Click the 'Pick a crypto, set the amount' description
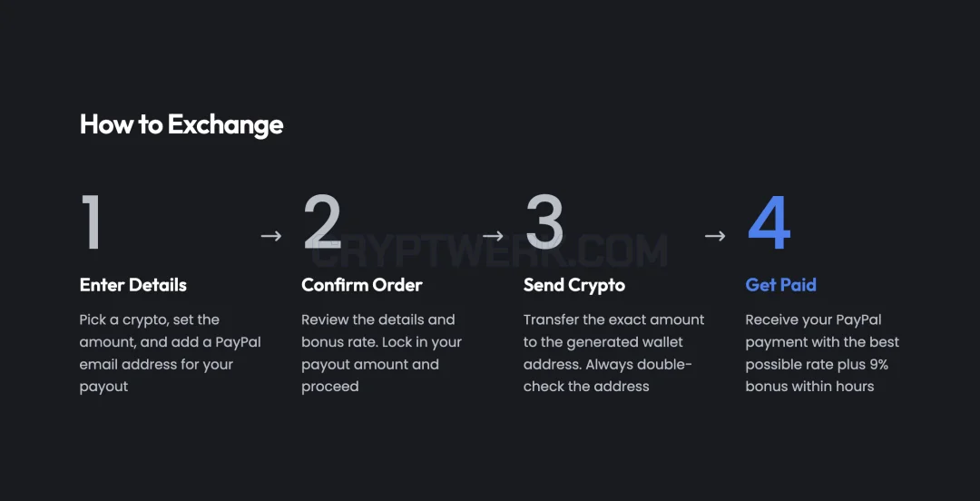The height and width of the screenshot is (501, 980). point(170,353)
